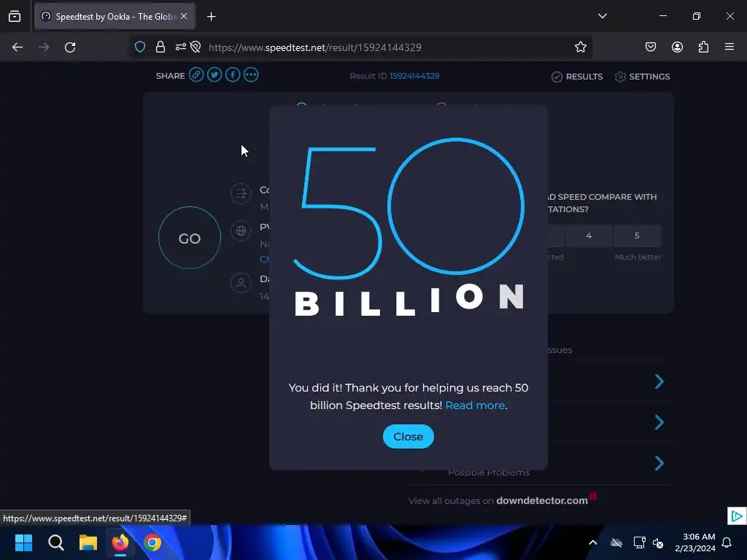Bookmark this page with star
Image resolution: width=747 pixels, height=560 pixels.
pos(580,47)
